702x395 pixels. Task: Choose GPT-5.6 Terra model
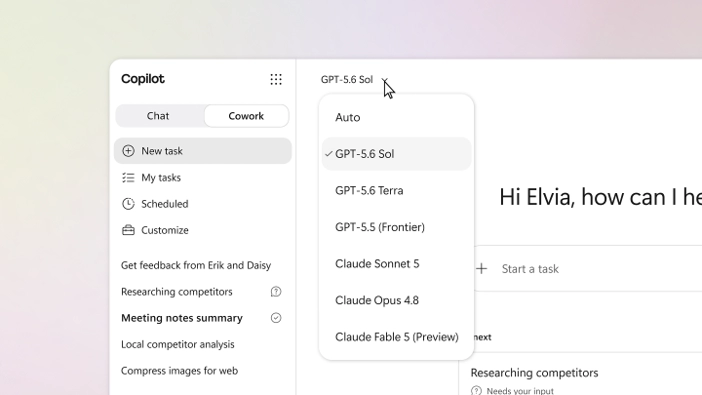(x=396, y=190)
